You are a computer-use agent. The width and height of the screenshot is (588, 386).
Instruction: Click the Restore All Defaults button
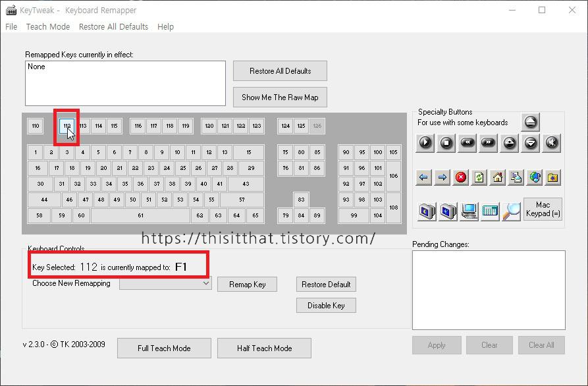click(280, 71)
